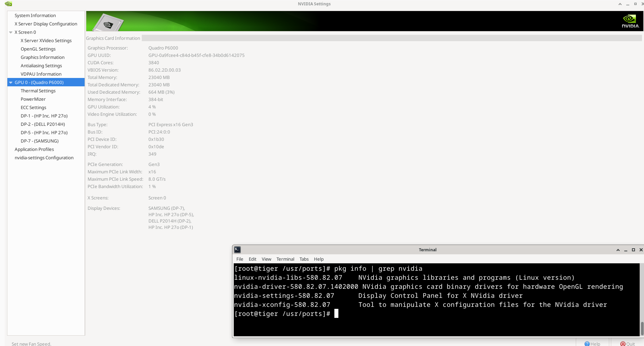644x346 pixels.
Task: Close the Terminal window
Action: 641,250
